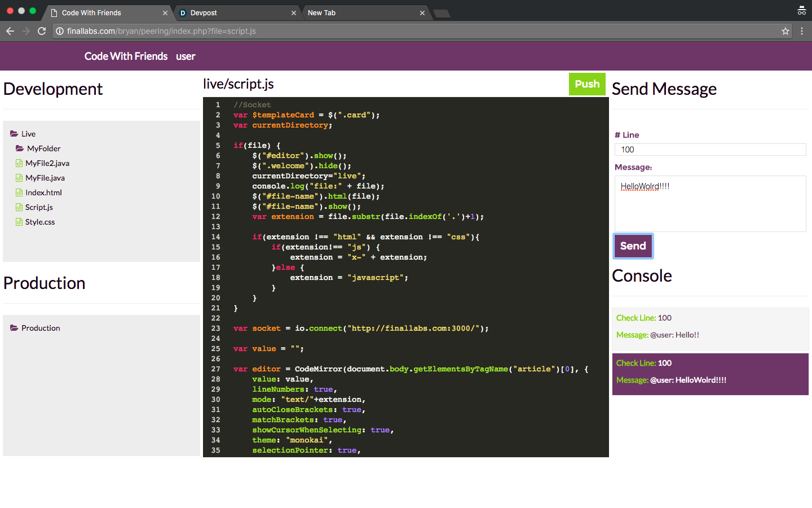Click the Message text area
The width and height of the screenshot is (812, 508).
click(710, 204)
